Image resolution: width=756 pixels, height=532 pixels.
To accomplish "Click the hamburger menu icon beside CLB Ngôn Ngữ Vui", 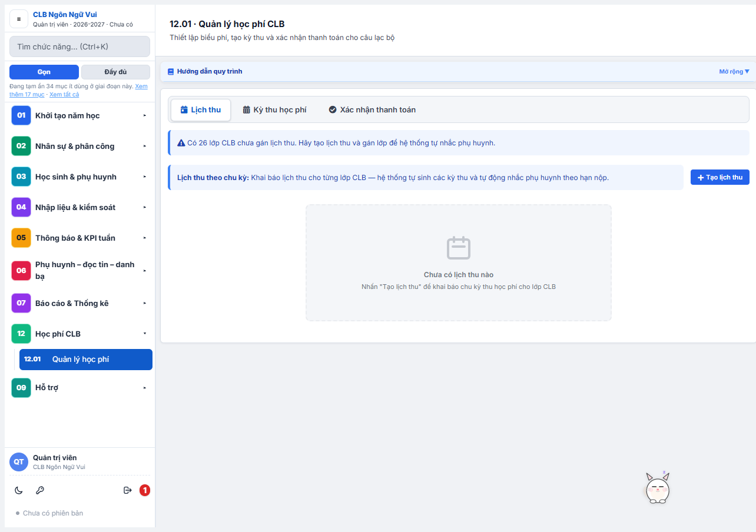I will [19, 19].
